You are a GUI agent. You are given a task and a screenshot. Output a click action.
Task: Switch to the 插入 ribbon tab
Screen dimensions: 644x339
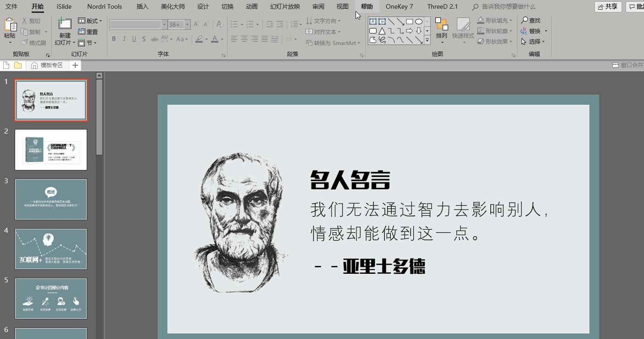(x=142, y=6)
